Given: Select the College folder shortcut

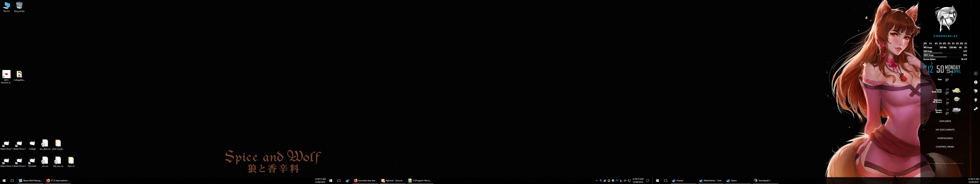Looking at the screenshot, I should point(32,145).
